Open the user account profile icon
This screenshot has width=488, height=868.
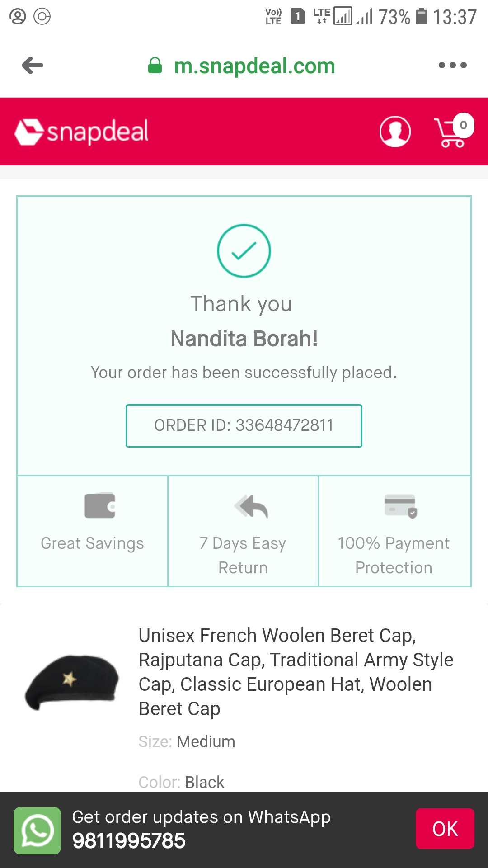395,132
